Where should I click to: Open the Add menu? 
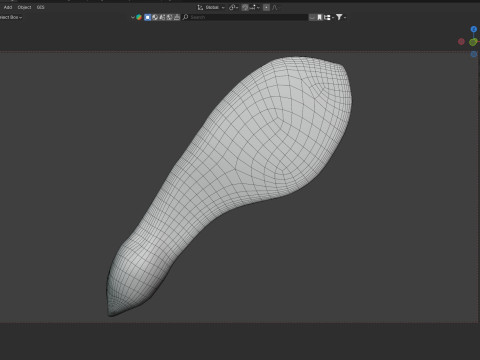click(8, 7)
